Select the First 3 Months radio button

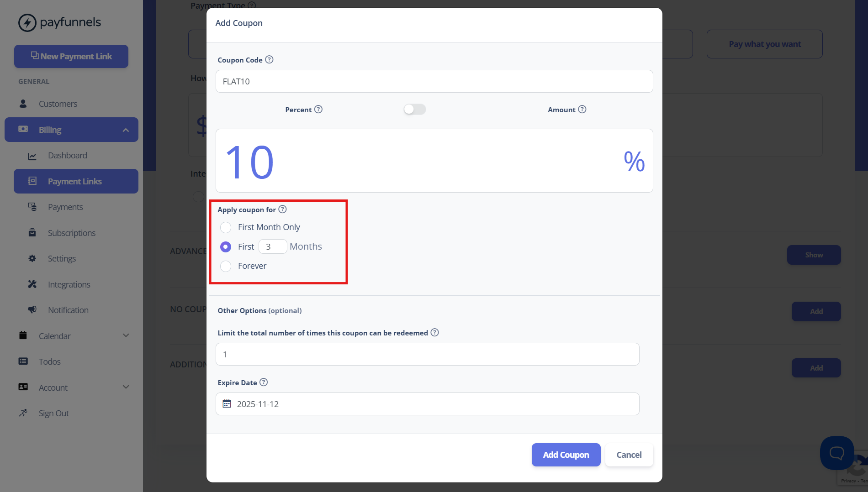point(226,247)
